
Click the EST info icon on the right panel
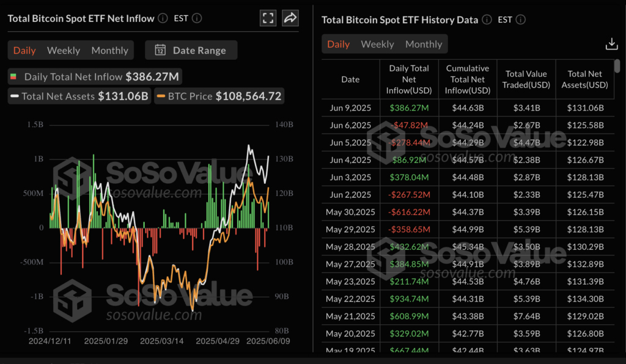(x=520, y=19)
